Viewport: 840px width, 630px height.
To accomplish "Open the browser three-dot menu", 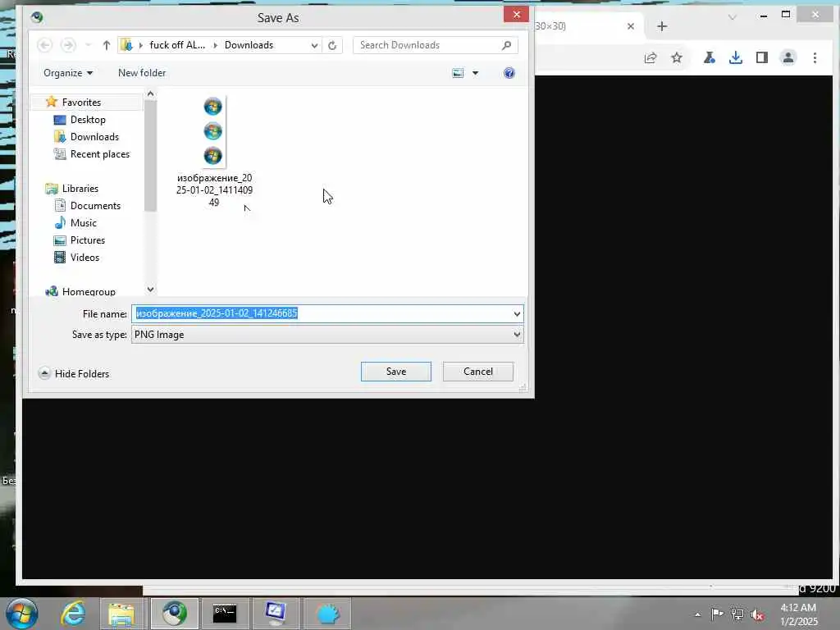I will (815, 58).
